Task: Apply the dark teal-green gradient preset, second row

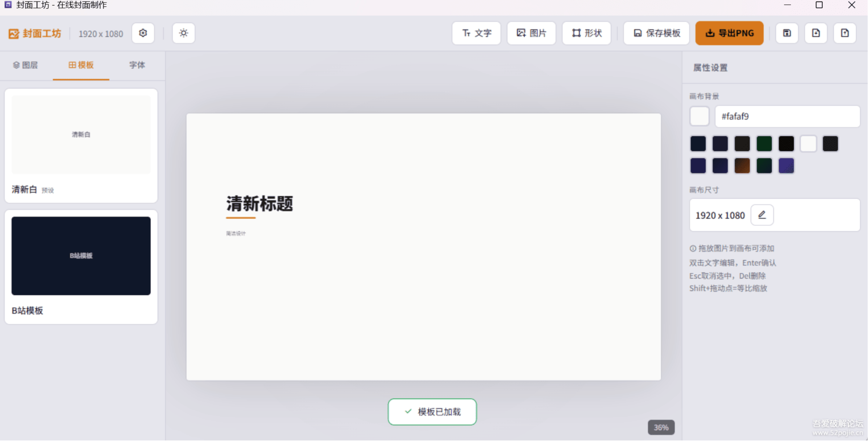Action: pos(764,166)
